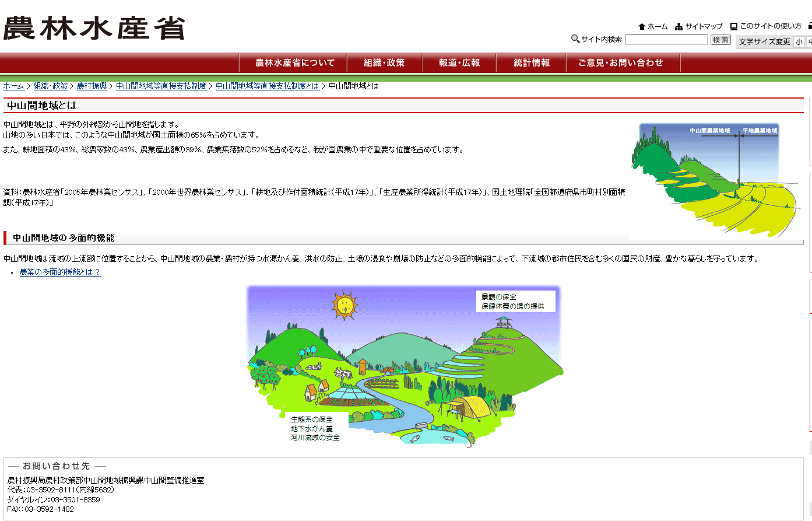Select the 報道・広報 menu item

click(x=459, y=63)
